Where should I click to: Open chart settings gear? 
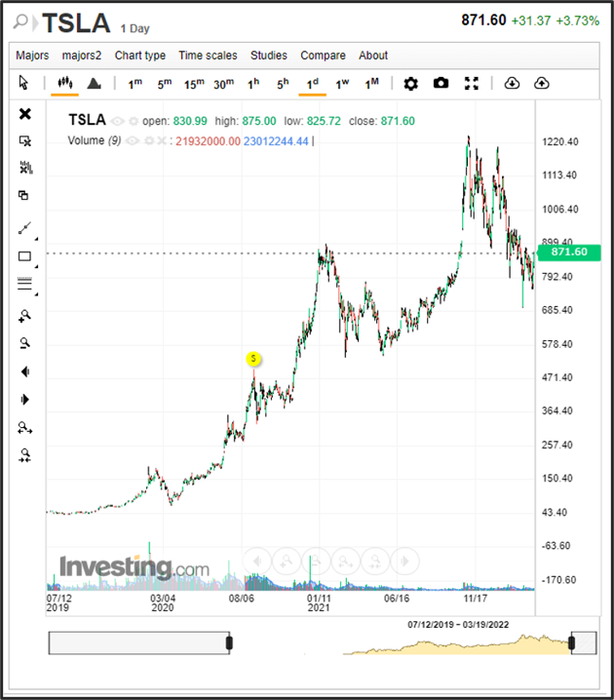(x=410, y=84)
